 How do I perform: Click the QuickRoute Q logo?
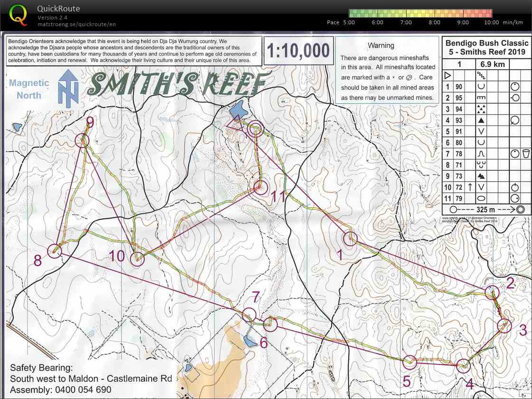pyautogui.click(x=18, y=15)
